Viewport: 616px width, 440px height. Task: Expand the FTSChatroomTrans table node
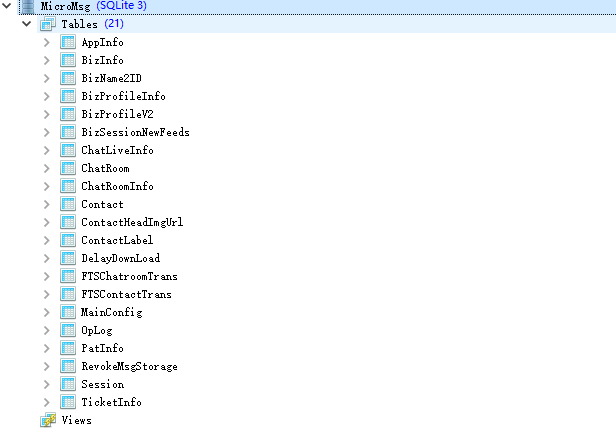coord(47,276)
